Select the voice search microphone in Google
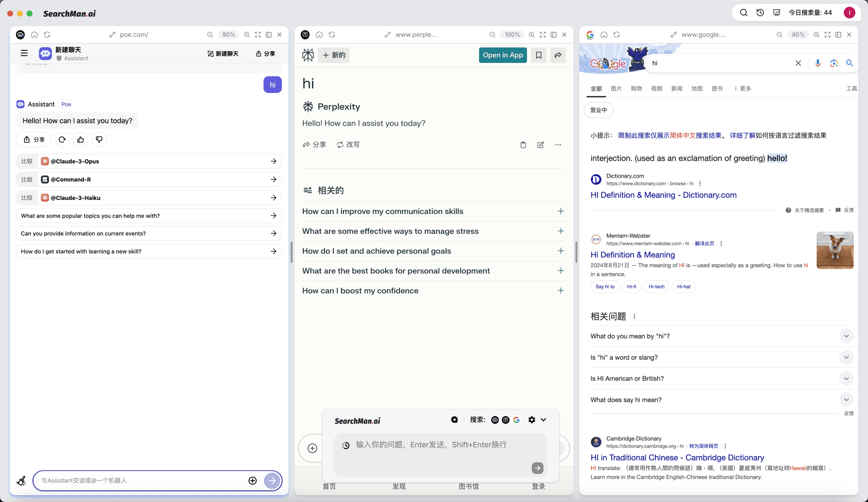 pos(818,63)
